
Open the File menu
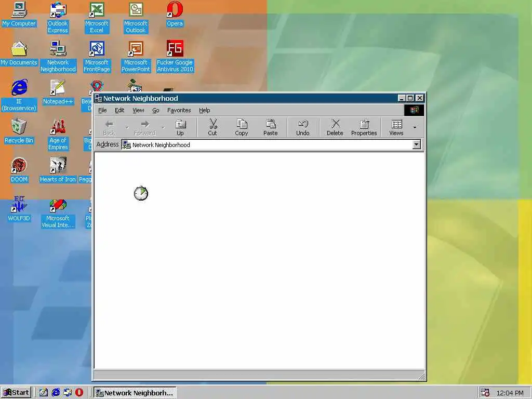pyautogui.click(x=102, y=110)
